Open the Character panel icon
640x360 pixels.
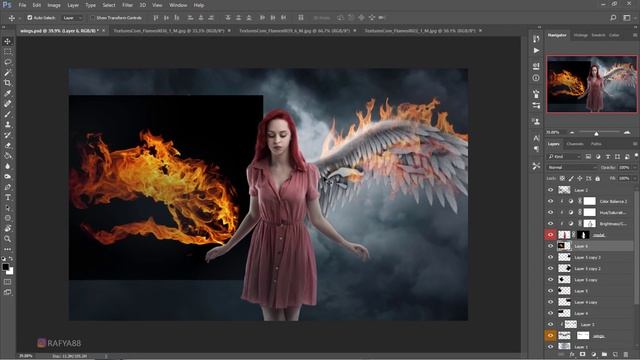click(x=536, y=139)
